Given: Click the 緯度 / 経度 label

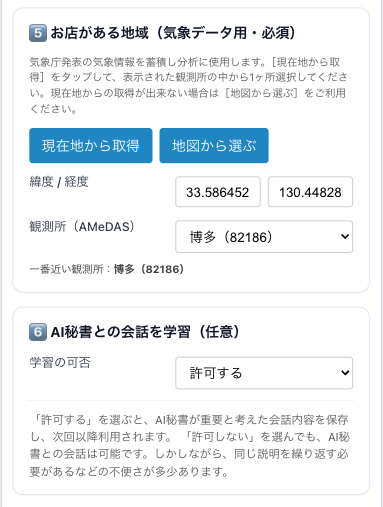Looking at the screenshot, I should click(59, 182).
